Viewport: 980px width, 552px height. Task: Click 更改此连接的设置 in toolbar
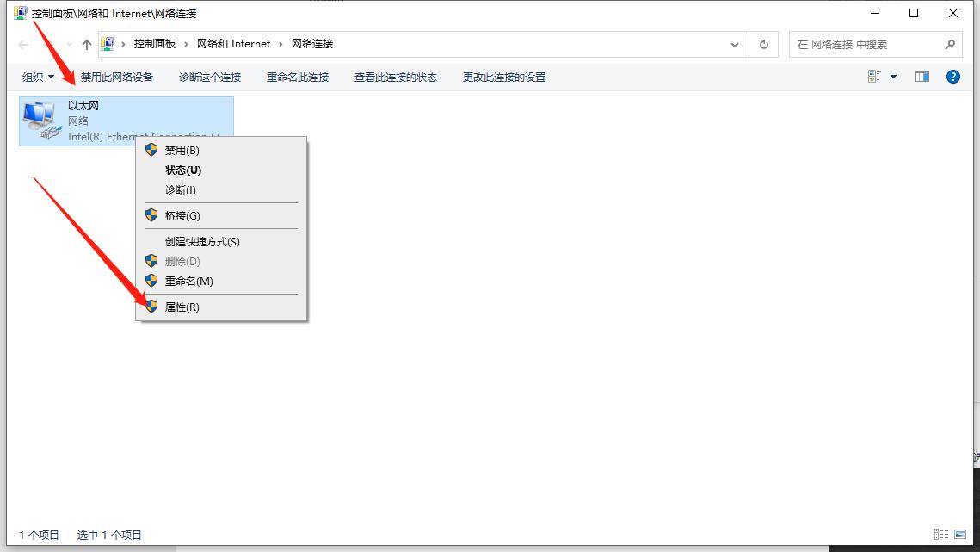tap(504, 77)
